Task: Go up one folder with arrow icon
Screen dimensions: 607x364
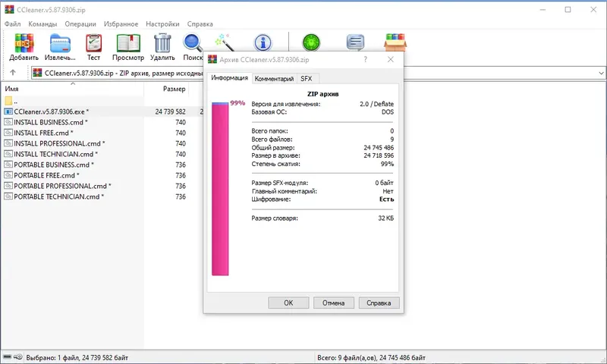Action: pos(13,72)
